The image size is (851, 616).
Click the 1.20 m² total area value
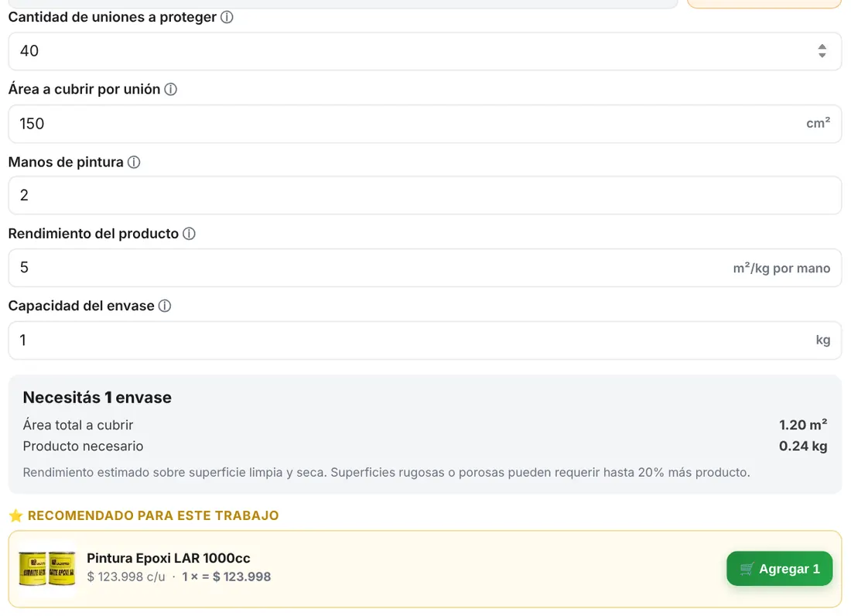803,425
